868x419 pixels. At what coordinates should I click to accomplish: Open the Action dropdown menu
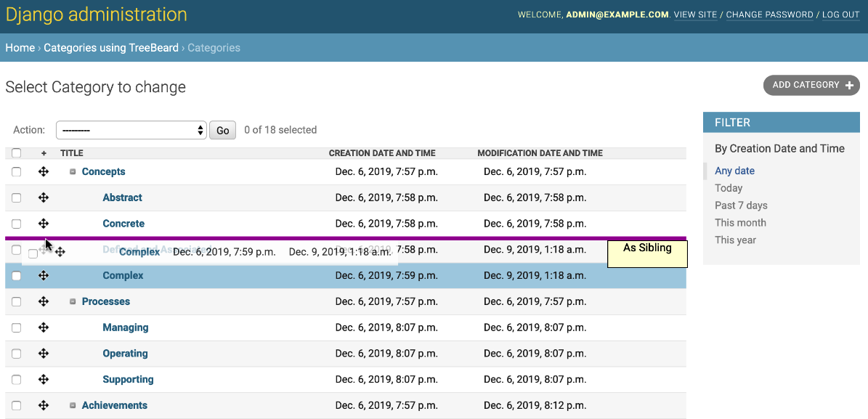[131, 130]
